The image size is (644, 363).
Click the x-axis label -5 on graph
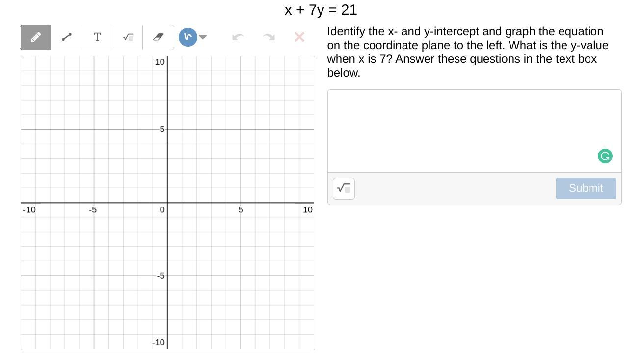point(93,210)
